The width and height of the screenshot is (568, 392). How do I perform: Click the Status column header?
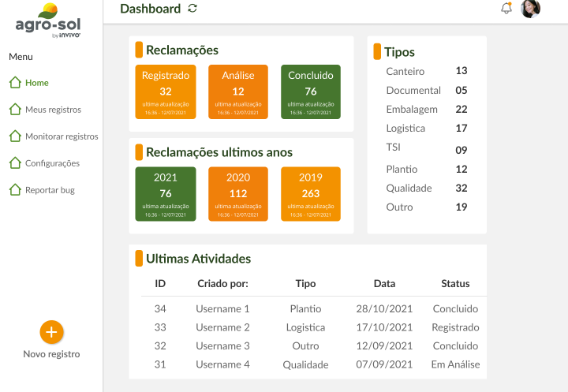(455, 283)
